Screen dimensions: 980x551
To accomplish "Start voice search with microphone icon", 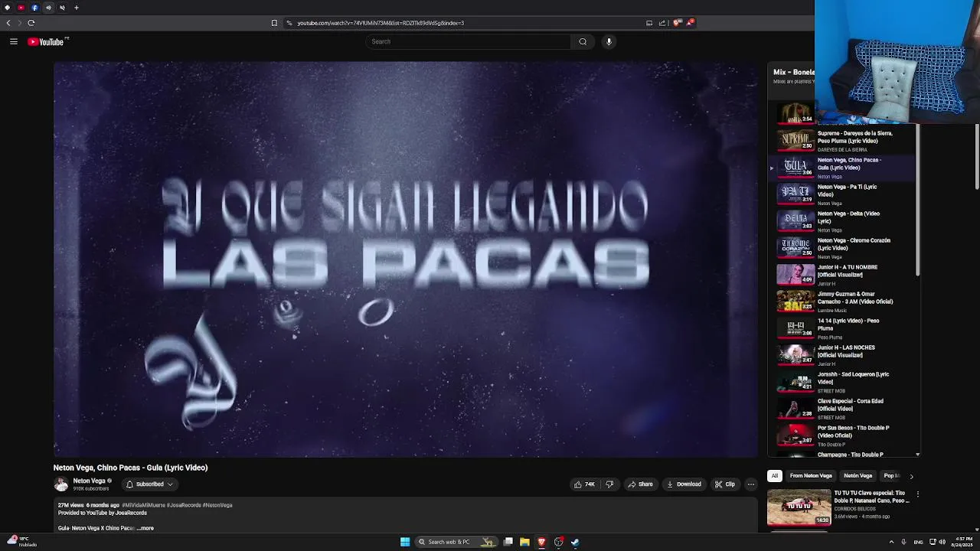I will [x=609, y=42].
